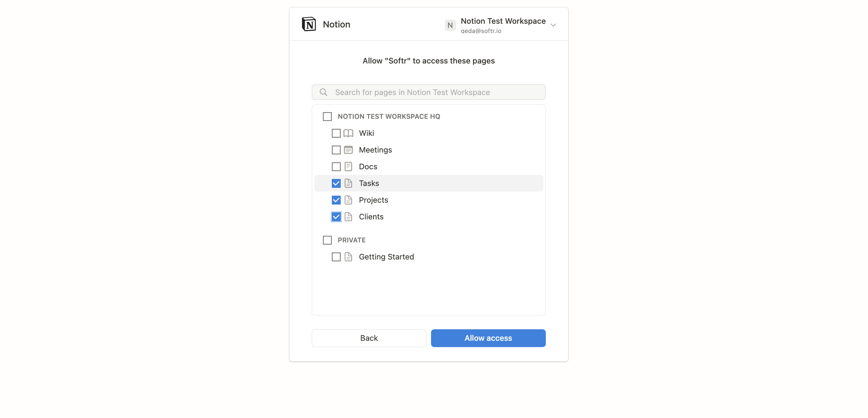Check the Notion Test Workspace HQ checkbox
868x418 pixels.
point(327,116)
